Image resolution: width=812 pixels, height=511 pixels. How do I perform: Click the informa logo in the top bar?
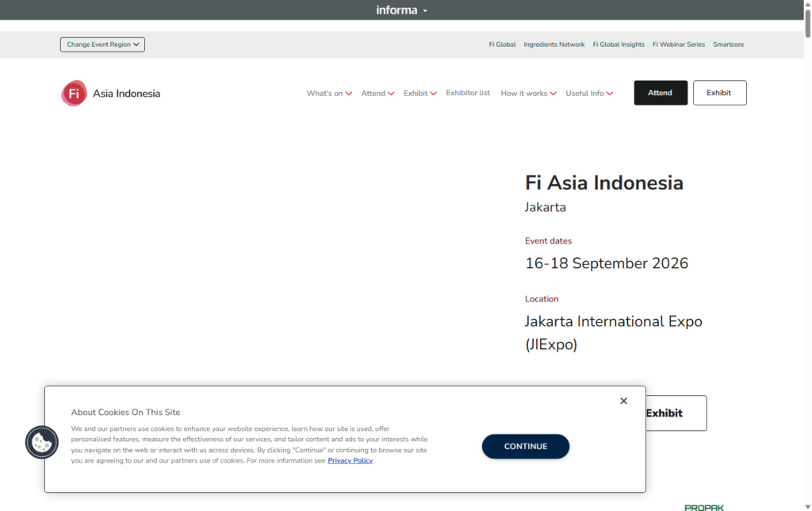click(x=396, y=10)
